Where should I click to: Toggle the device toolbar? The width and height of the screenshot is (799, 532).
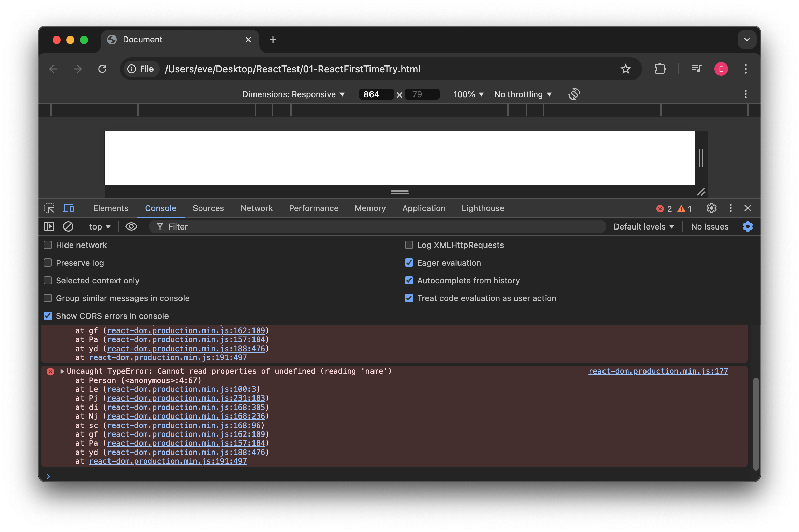[68, 208]
